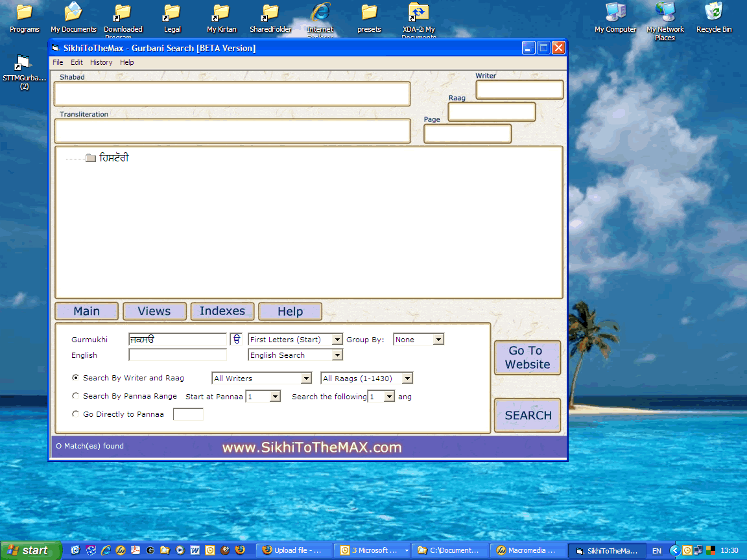Click the English search input field

178,355
